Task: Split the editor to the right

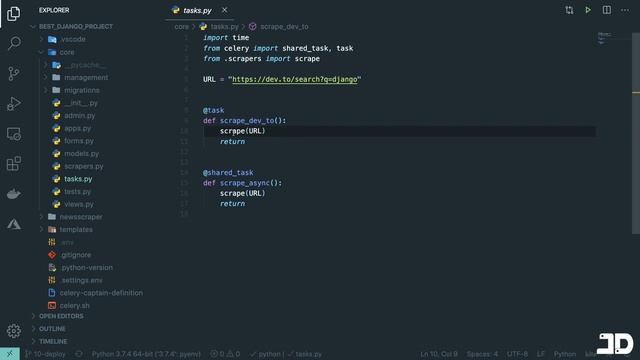Action: click(x=607, y=10)
